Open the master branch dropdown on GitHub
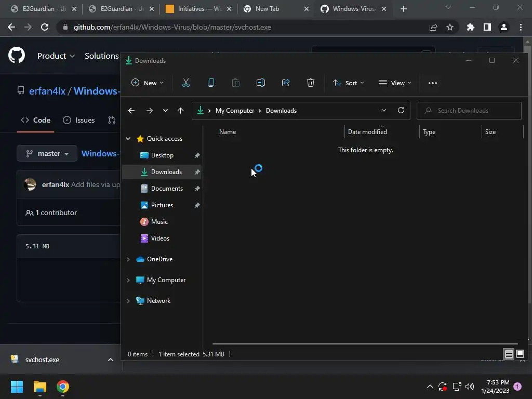The height and width of the screenshot is (399, 532). pyautogui.click(x=47, y=154)
